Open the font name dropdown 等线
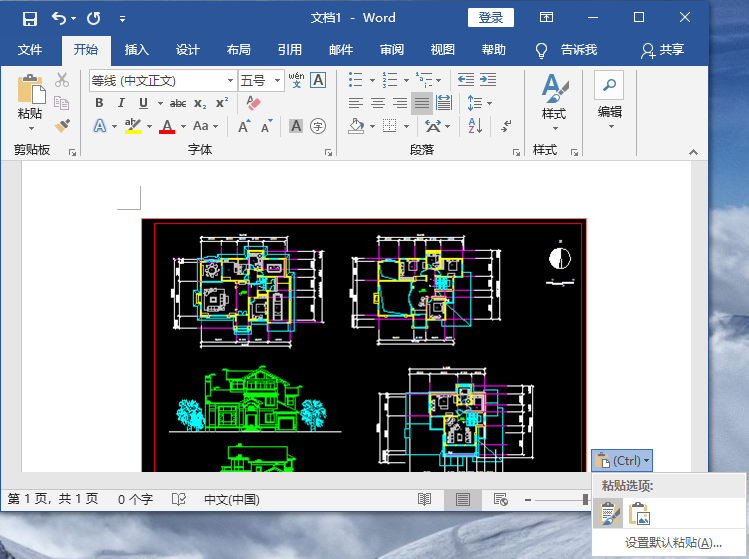 coord(230,80)
